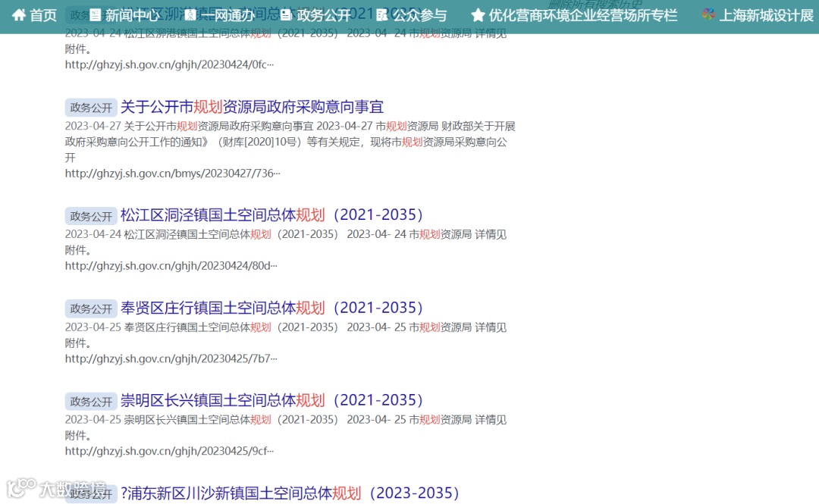Click the 政务公开 document icon in the navbar
Viewport: 819px width, 504px height.
[x=286, y=15]
